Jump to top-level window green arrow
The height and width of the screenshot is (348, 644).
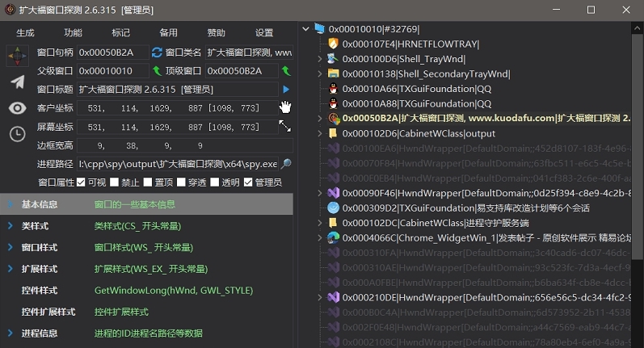click(286, 71)
